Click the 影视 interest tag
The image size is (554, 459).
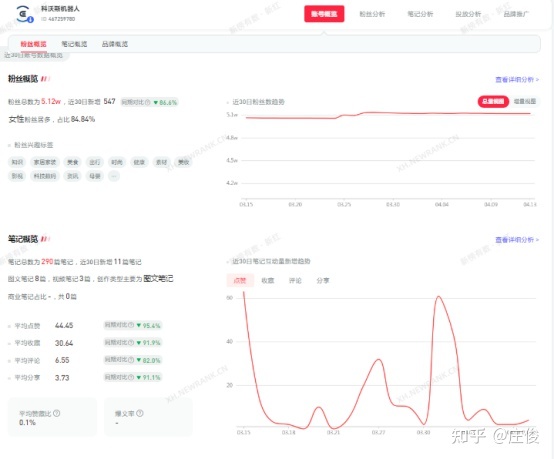coord(17,176)
